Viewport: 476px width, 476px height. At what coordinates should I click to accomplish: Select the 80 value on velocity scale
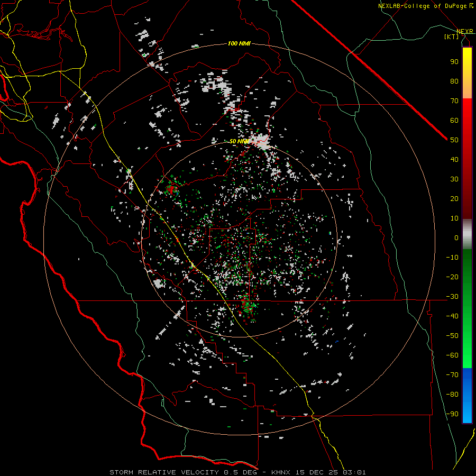[454, 81]
